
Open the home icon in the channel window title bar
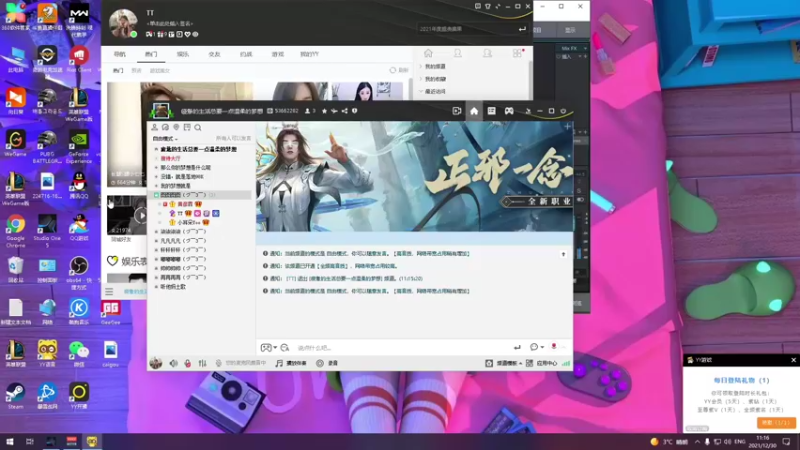(x=474, y=111)
